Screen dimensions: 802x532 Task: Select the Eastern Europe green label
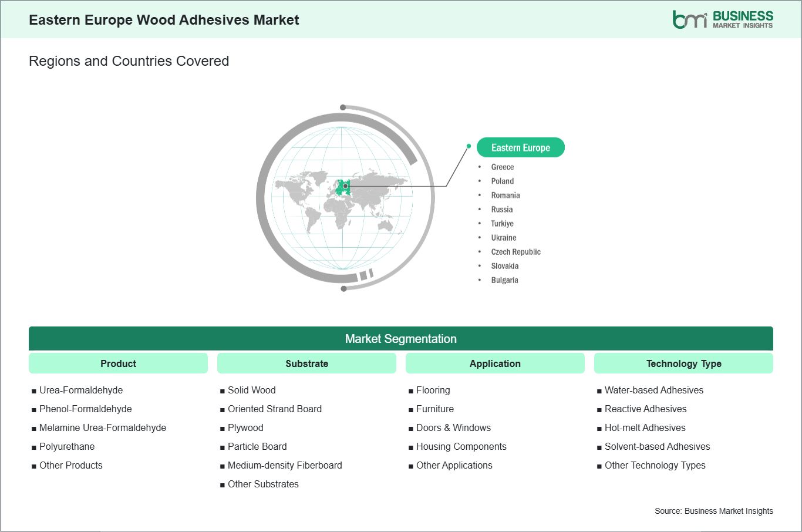[x=520, y=147]
